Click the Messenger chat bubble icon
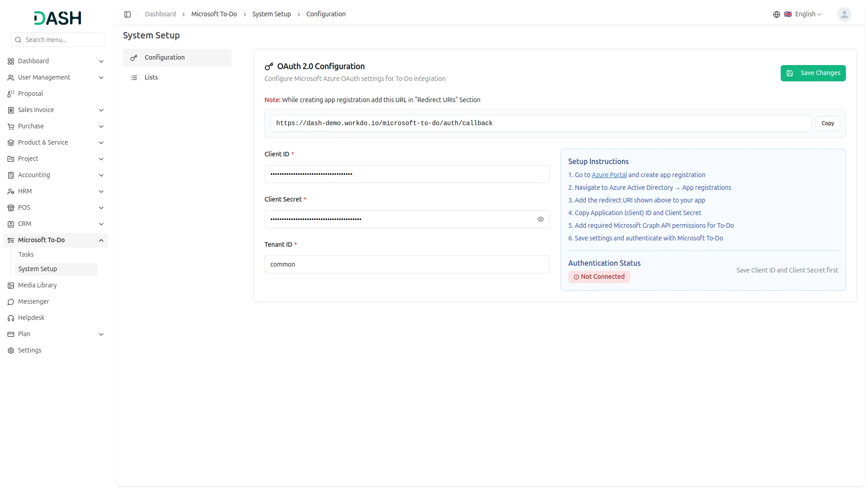The height and width of the screenshot is (488, 868). click(11, 302)
